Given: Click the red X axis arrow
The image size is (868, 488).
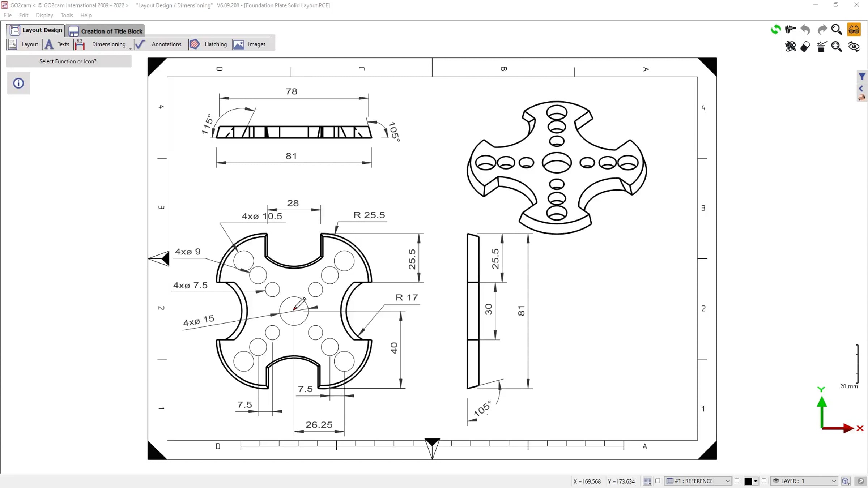Looking at the screenshot, I should pyautogui.click(x=838, y=428).
